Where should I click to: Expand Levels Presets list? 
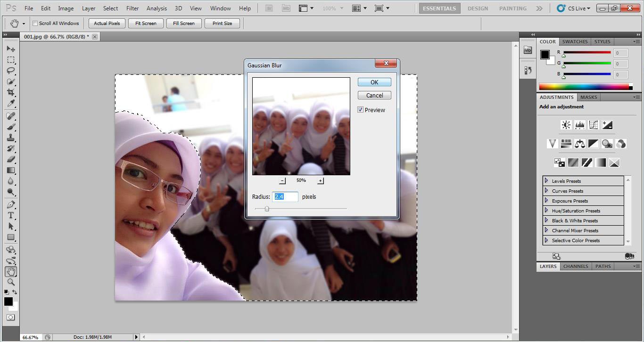click(546, 181)
